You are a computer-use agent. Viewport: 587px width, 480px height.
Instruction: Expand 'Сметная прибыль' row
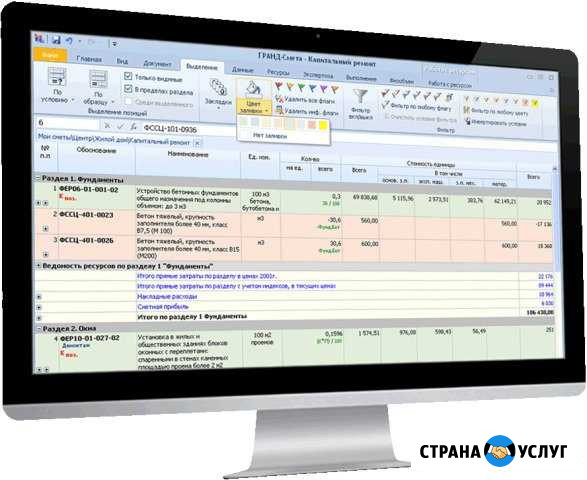click(39, 308)
